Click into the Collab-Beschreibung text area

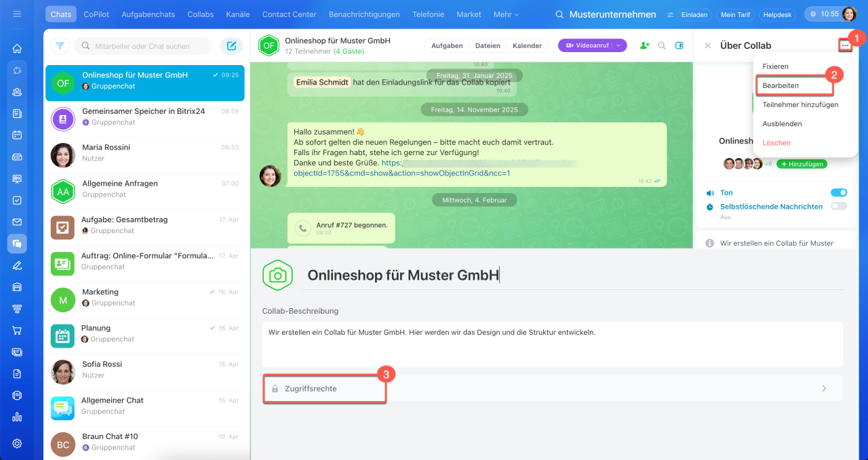coord(553,344)
